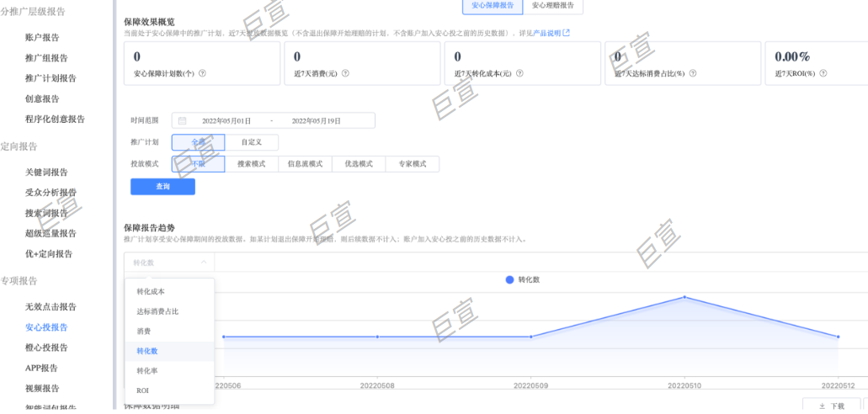Click start date 2022年05月01日
Viewport: 868px width, 414px height.
[226, 120]
